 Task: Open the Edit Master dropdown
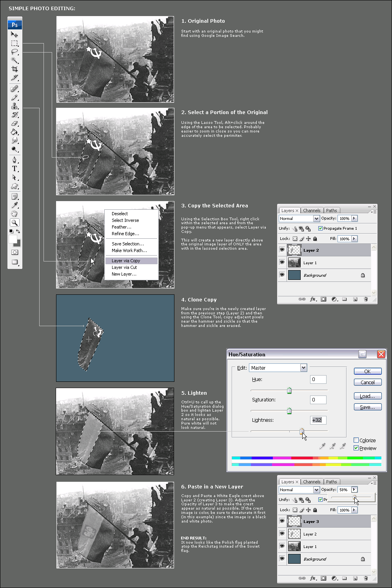click(303, 368)
